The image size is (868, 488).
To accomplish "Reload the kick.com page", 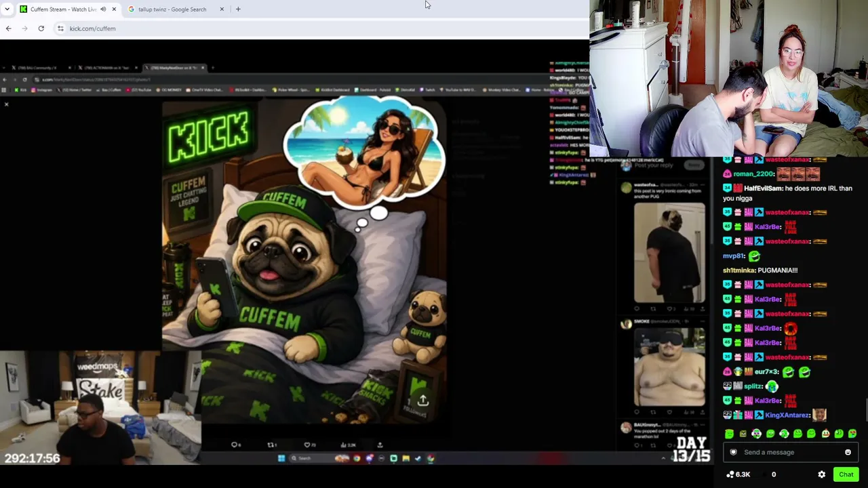I will tap(41, 28).
